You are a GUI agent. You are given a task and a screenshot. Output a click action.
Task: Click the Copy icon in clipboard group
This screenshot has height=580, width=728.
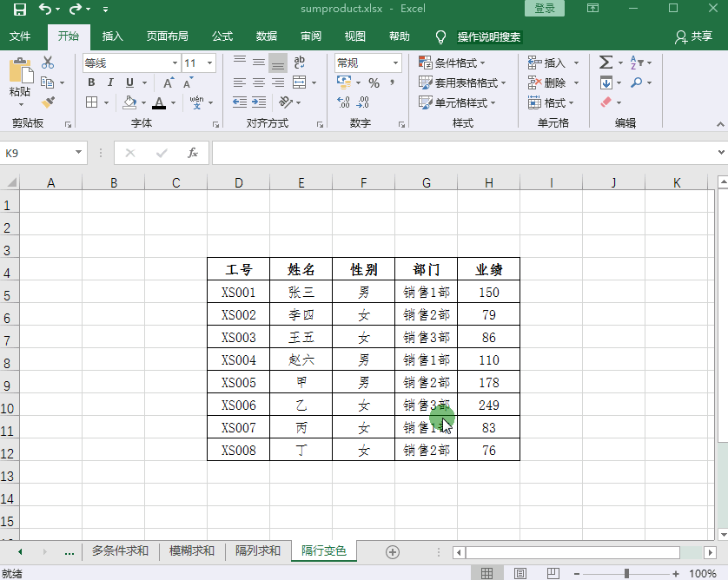coord(48,82)
